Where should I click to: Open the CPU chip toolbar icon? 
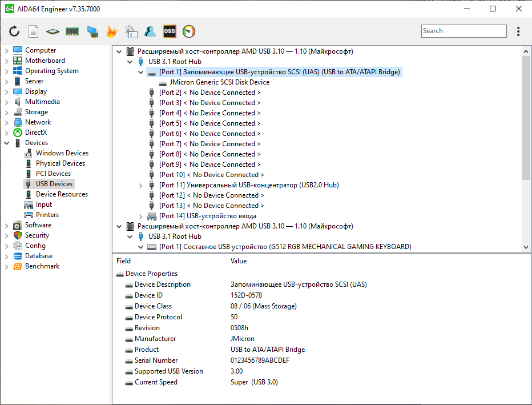tap(53, 31)
